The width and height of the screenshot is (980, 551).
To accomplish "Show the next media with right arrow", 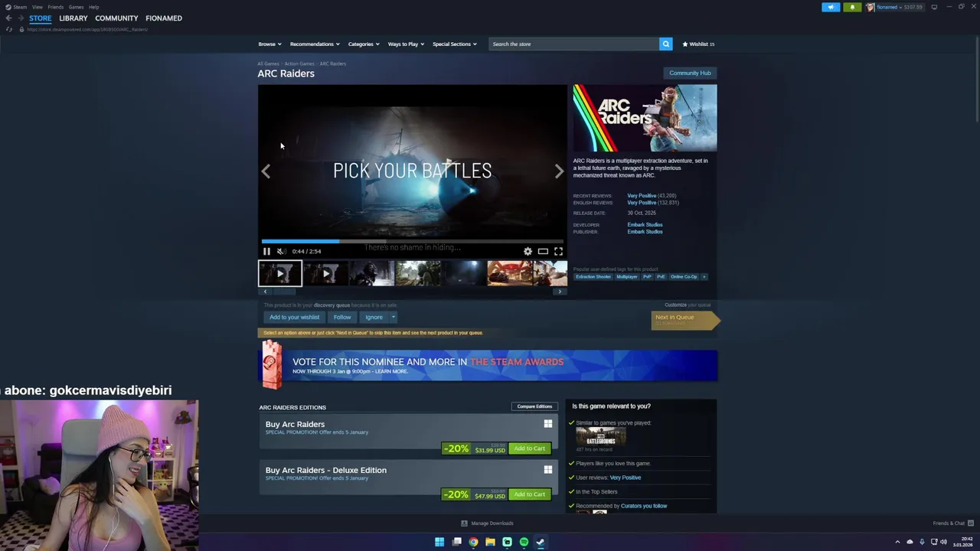I will (x=559, y=171).
